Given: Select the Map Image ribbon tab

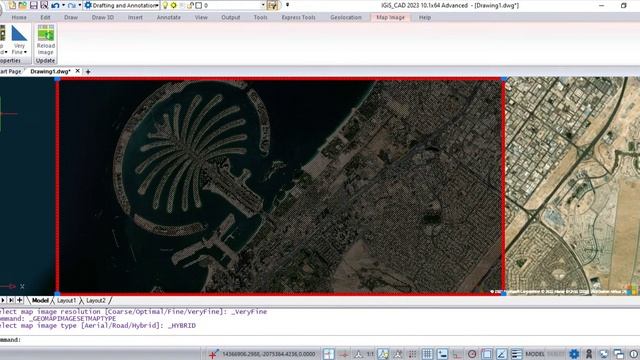Looking at the screenshot, I should pyautogui.click(x=390, y=18).
